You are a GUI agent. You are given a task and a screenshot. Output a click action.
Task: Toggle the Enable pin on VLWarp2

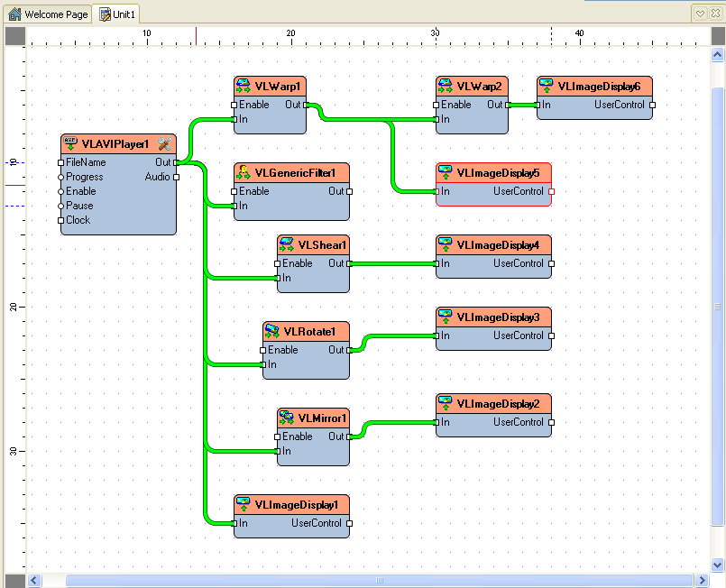tap(437, 105)
